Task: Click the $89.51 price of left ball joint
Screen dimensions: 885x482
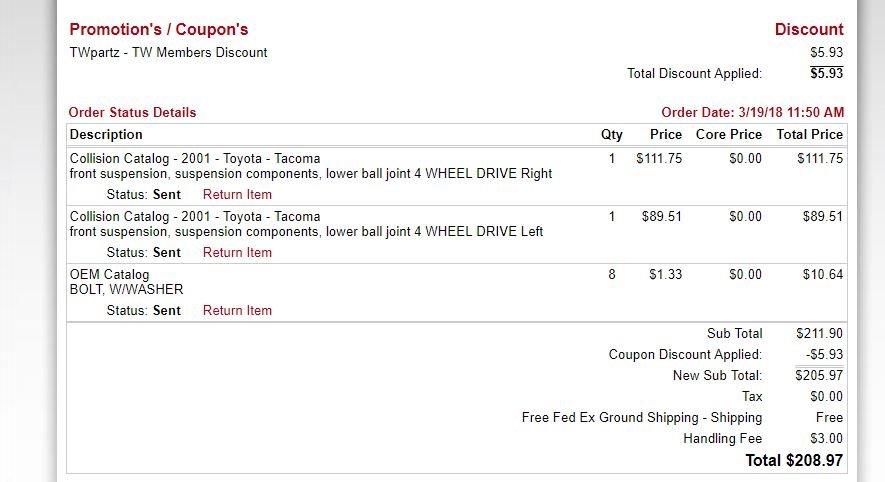Action: point(661,217)
